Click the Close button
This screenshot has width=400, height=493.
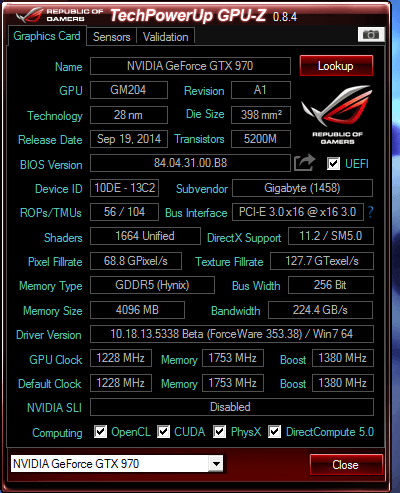pyautogui.click(x=346, y=464)
